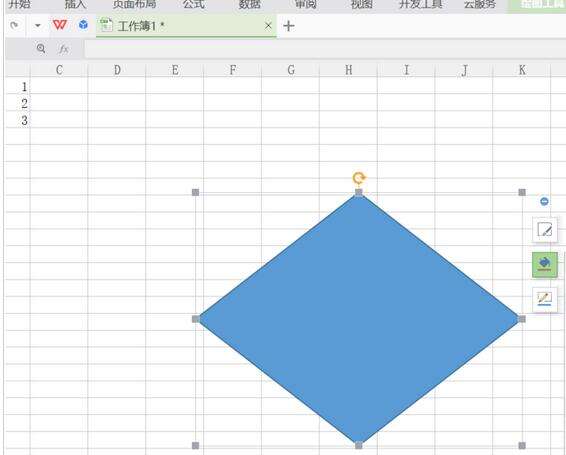Click the redo arrow icon
Viewport: 566px width, 455px height.
pyautogui.click(x=14, y=25)
